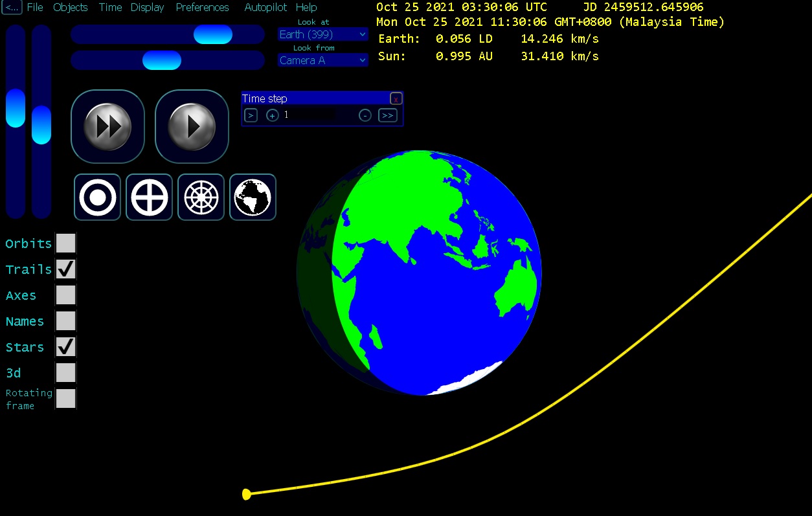Click the upper horizontal slider handle

pyautogui.click(x=213, y=34)
